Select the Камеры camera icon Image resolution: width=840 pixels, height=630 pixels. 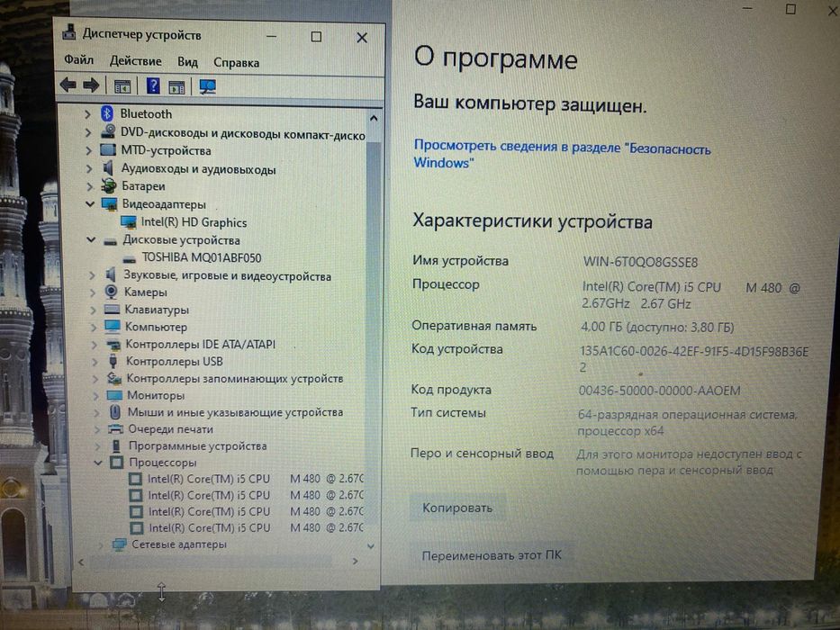[x=111, y=292]
